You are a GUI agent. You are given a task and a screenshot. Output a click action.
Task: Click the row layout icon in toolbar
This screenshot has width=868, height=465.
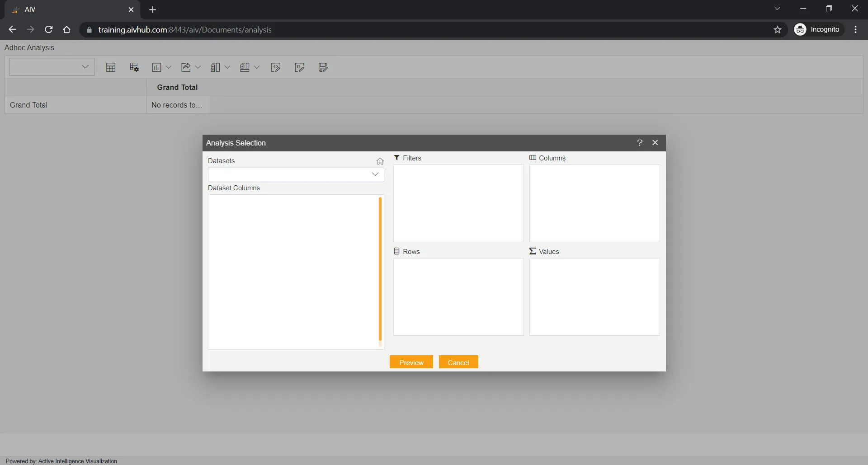point(245,67)
